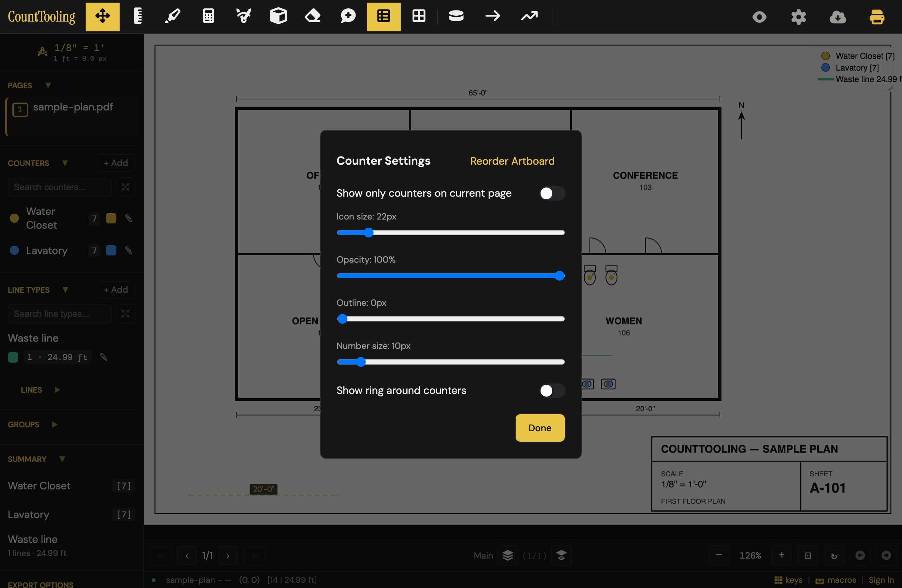Image resolution: width=902 pixels, height=588 pixels.
Task: Zoom in with the plus button
Action: click(x=781, y=555)
